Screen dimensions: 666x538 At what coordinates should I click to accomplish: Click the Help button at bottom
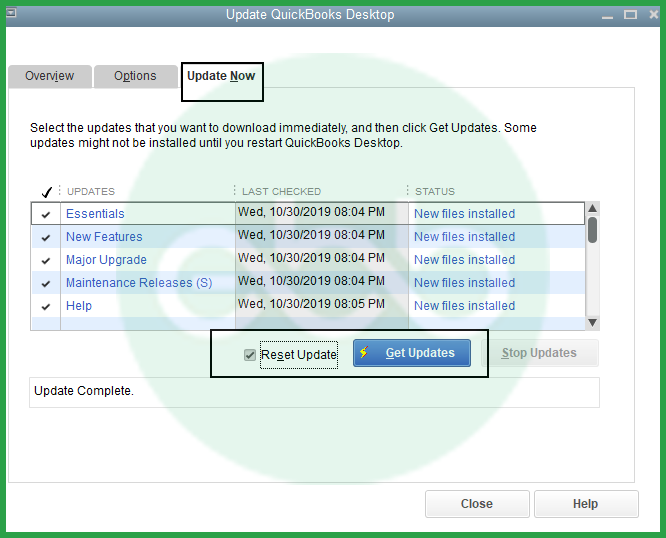(586, 504)
